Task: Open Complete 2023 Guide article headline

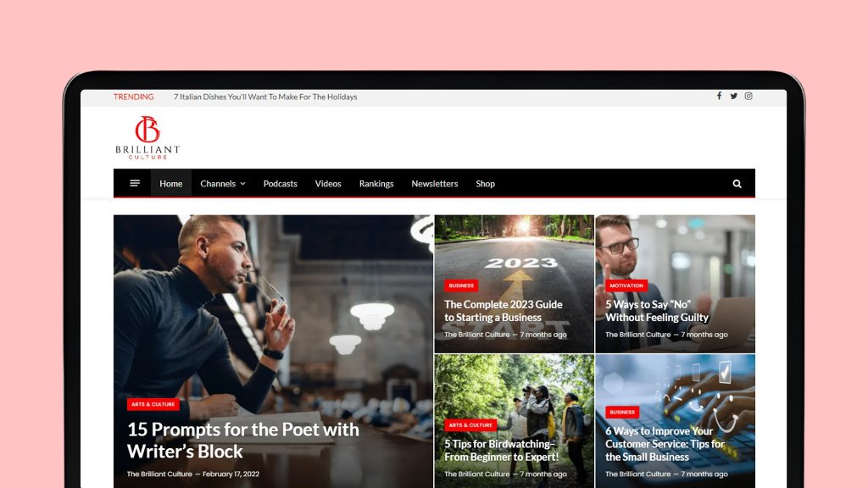Action: point(504,311)
